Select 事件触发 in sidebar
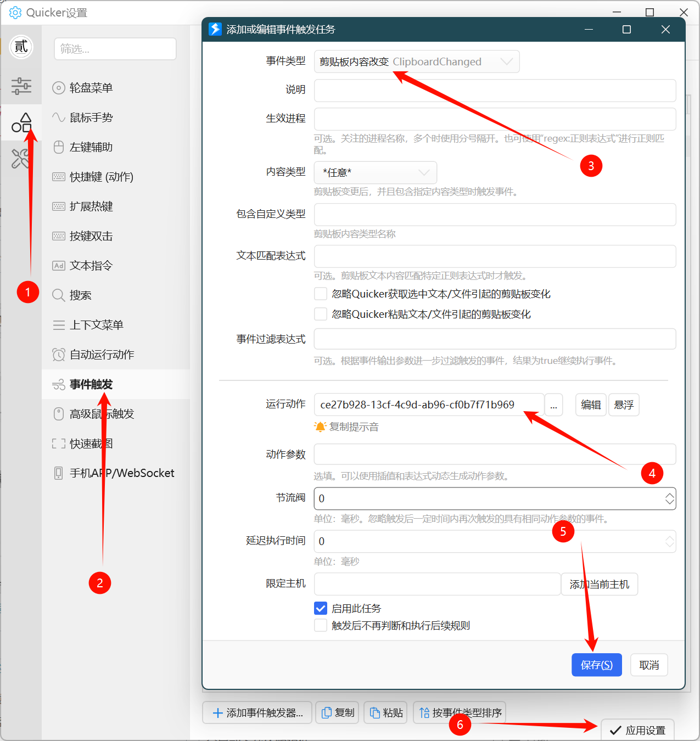Screen dimensions: 700x741 point(115,384)
